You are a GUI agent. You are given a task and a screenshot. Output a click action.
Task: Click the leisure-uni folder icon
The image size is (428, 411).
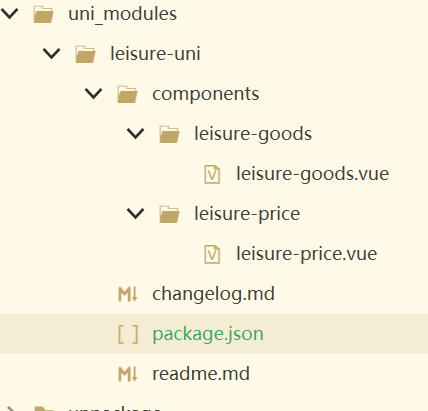(85, 55)
